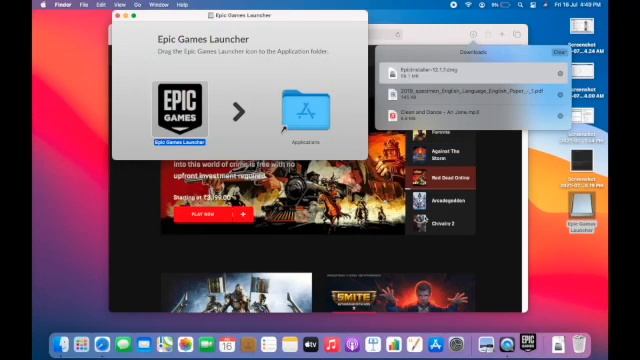The height and width of the screenshot is (360, 640).
Task: Open FaceTime from the dock
Action: pos(207,344)
